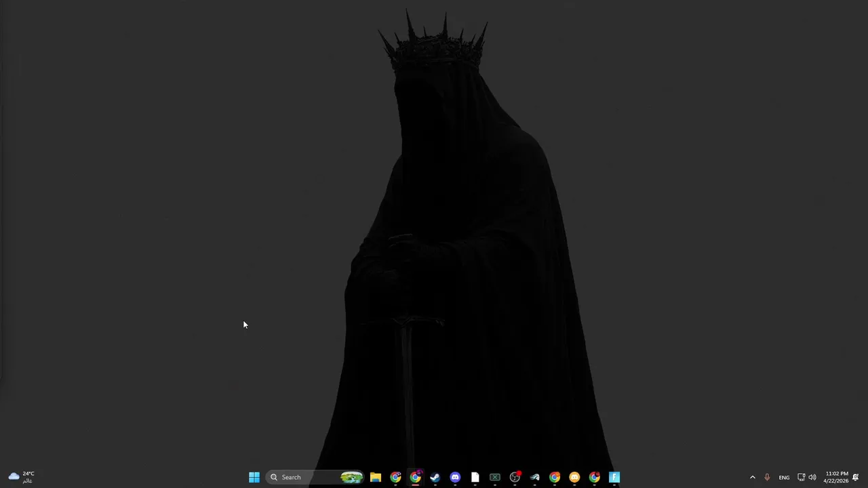Switch to the active Chrome window with the red underline
Screen dimensions: 868x488
tap(415, 477)
